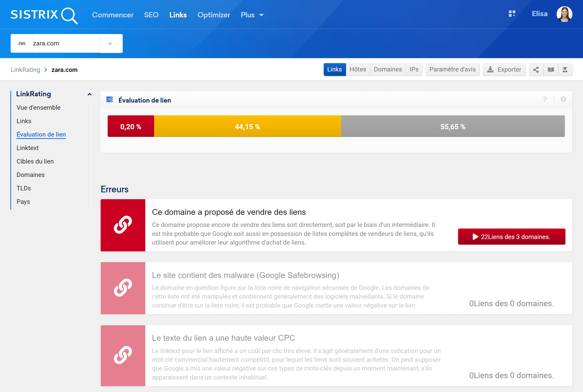Click 'Le texte du lien a une haute valeur CPC'
Viewport: 583px width, 392px height.
click(x=223, y=338)
